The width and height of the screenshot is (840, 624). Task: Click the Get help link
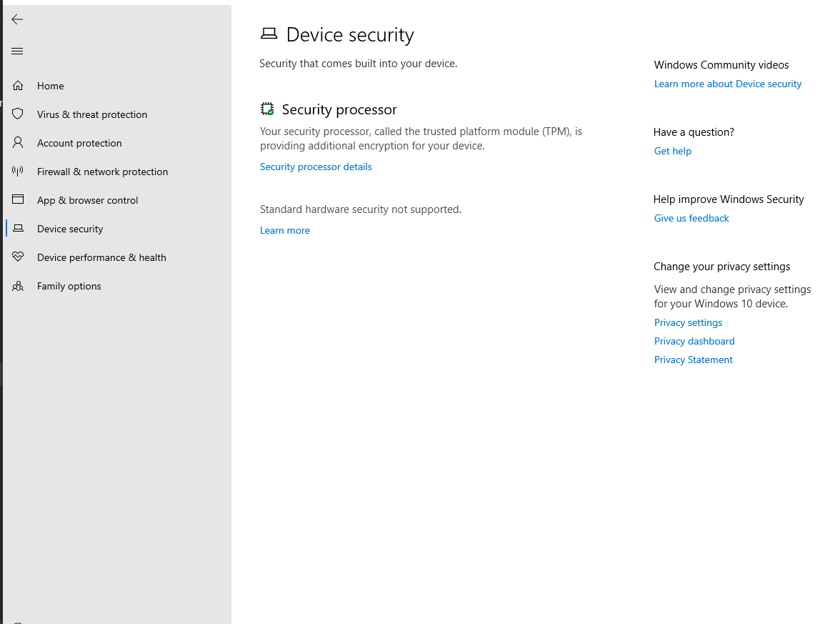tap(672, 151)
